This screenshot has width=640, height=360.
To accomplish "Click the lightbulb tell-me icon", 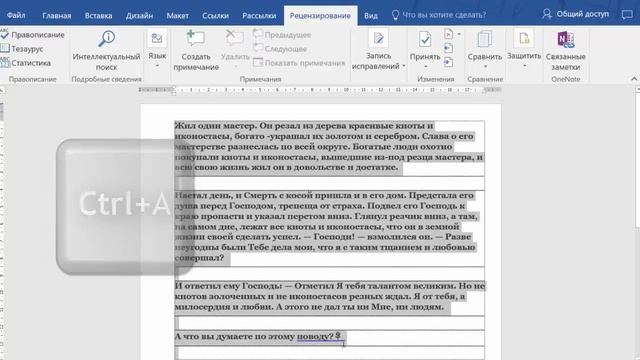I will pyautogui.click(x=395, y=15).
